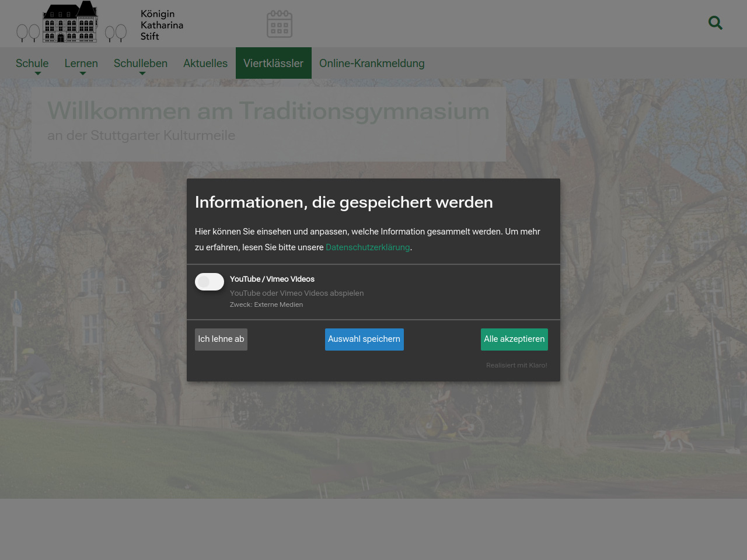Open the Datenschutzerklärung link
This screenshot has width=747, height=560.
pos(368,247)
